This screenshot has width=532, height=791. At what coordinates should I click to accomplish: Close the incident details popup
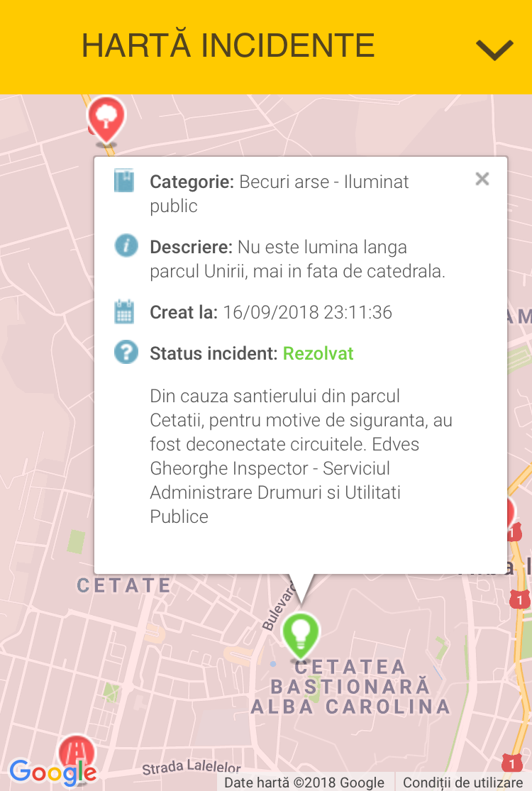482,179
